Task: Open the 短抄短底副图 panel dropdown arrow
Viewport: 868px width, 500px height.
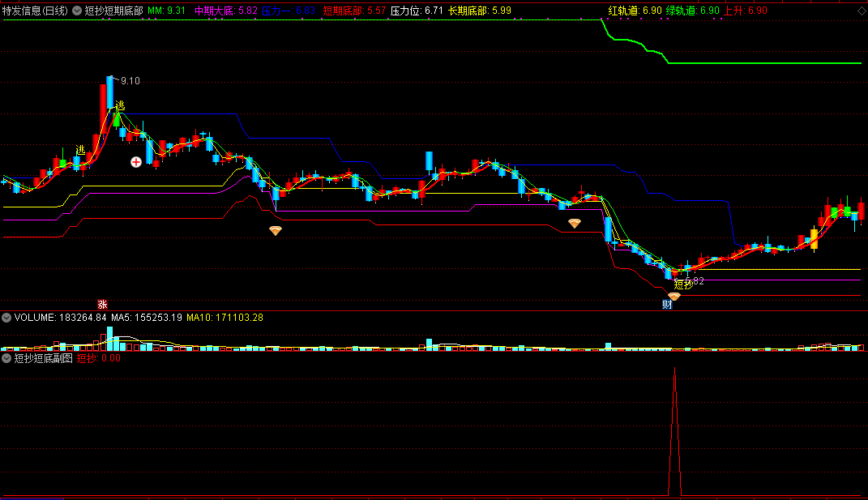Action: point(6,358)
